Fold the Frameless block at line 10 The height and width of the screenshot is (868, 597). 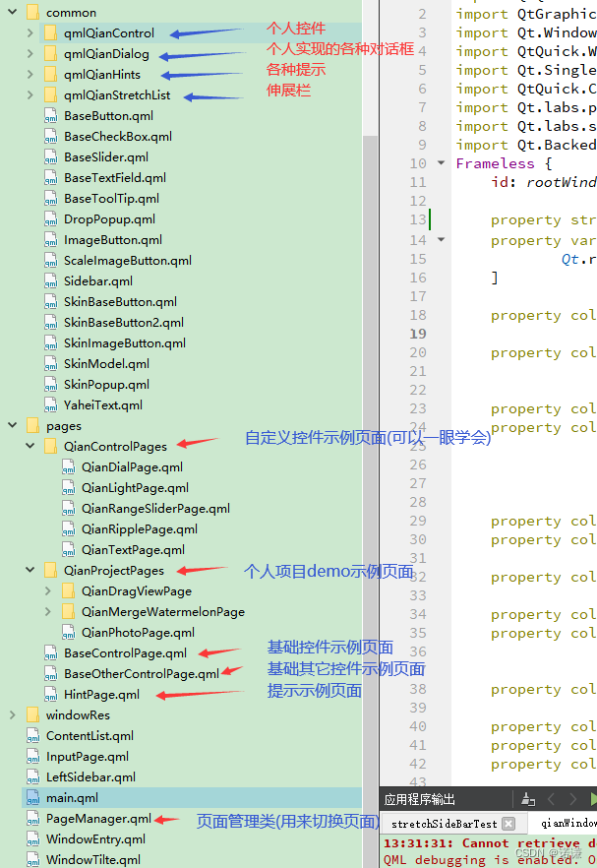pyautogui.click(x=441, y=162)
